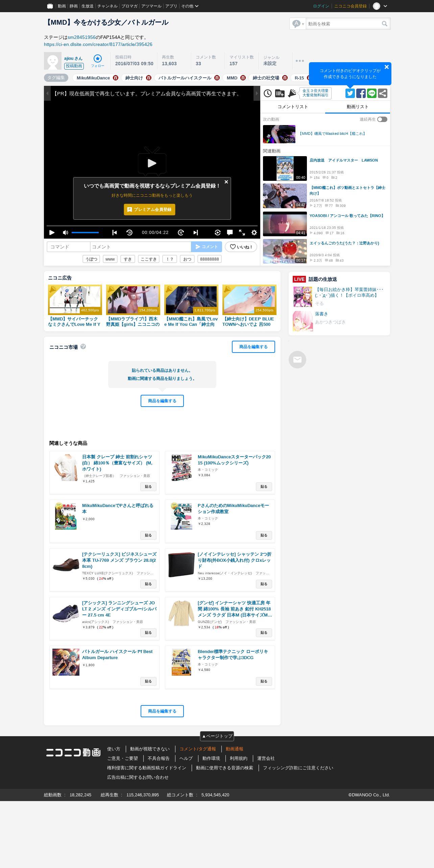Enter fullscreen mode

point(242,233)
